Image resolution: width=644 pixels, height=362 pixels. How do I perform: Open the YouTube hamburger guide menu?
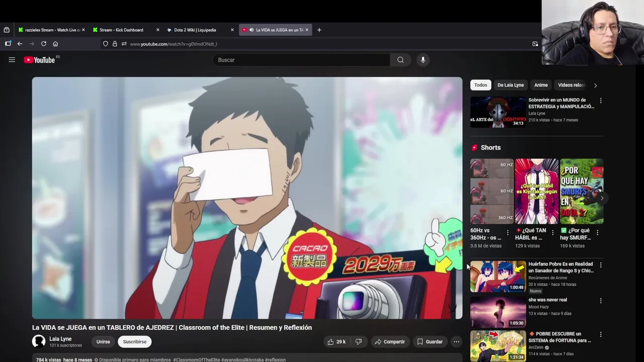coord(12,60)
